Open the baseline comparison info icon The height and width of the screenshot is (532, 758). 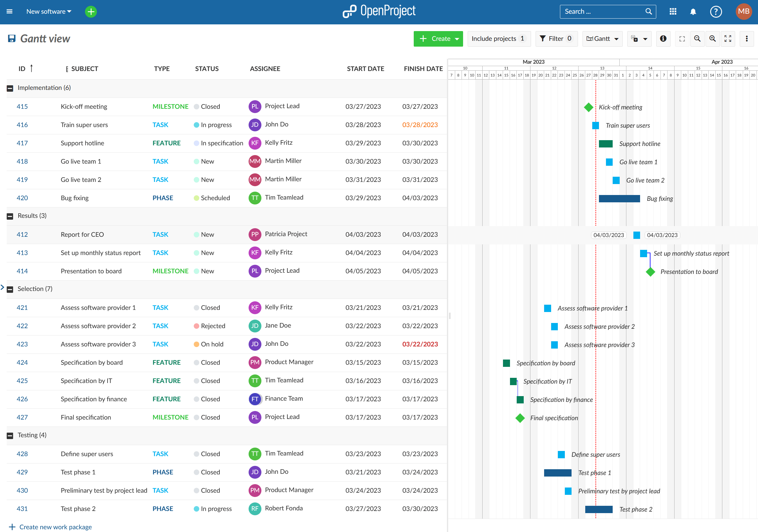click(664, 39)
